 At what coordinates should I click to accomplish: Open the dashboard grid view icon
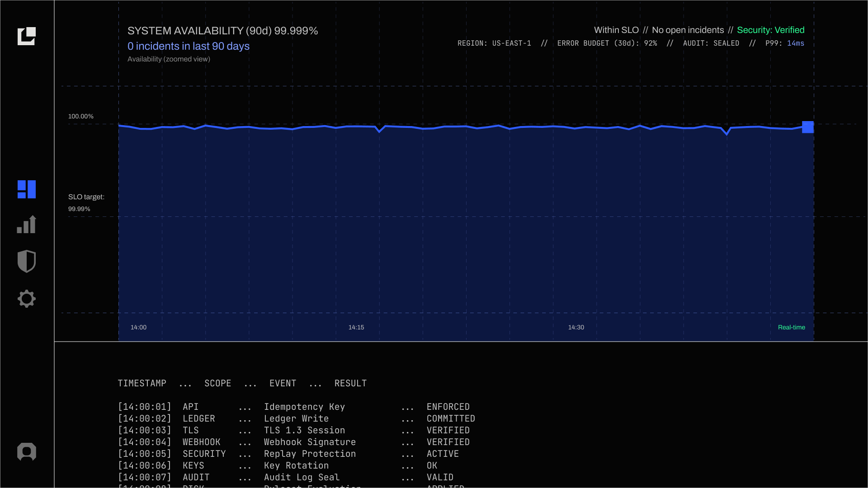tap(27, 189)
